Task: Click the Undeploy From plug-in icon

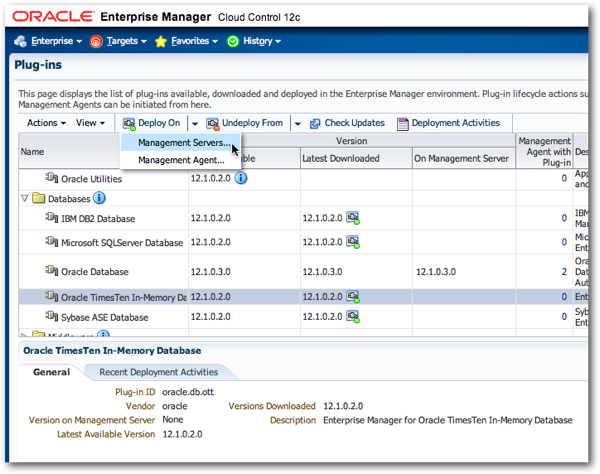Action: coord(213,124)
